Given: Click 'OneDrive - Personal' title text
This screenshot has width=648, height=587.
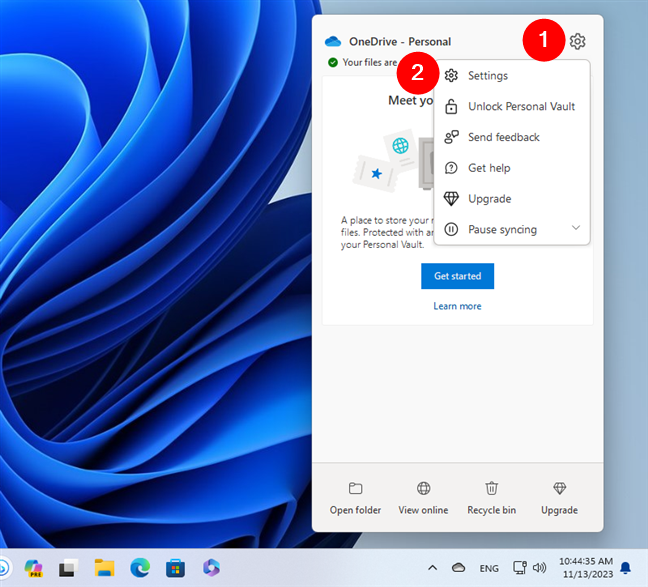Looking at the screenshot, I should pos(400,42).
